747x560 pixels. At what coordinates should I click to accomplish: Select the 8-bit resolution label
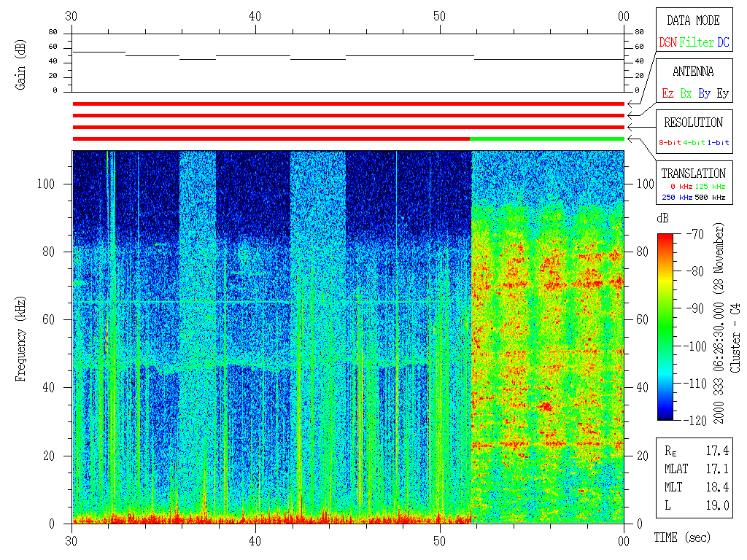coord(670,143)
